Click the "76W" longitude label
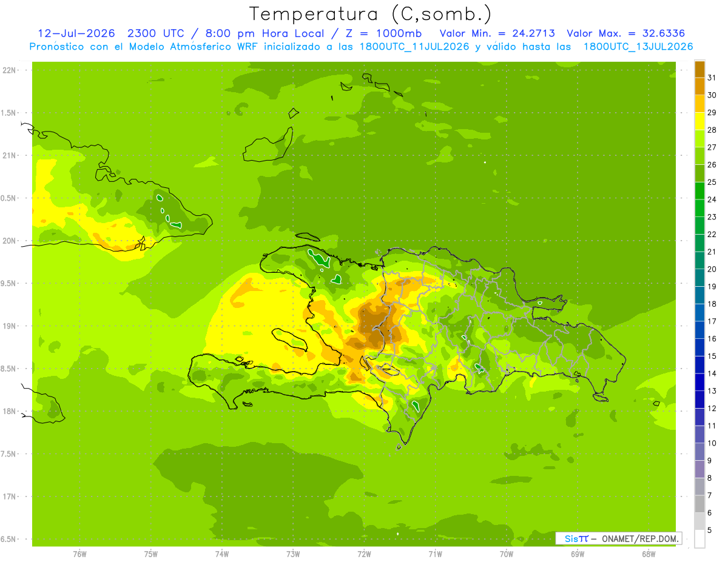728x562 pixels. (79, 554)
